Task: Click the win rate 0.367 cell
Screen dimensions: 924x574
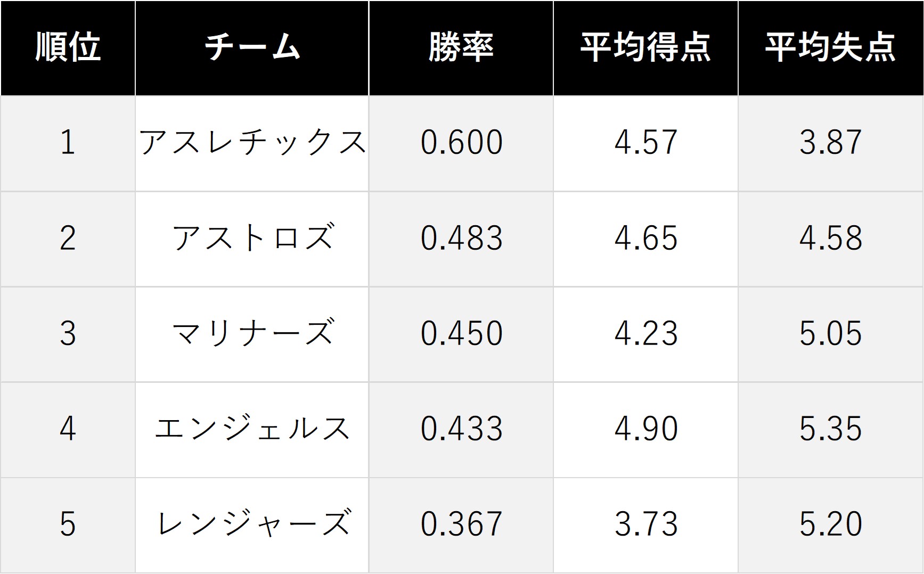Action: click(461, 525)
